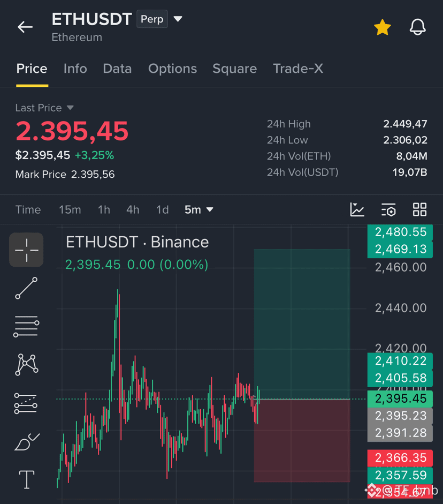Select the 1h interval

pos(104,209)
